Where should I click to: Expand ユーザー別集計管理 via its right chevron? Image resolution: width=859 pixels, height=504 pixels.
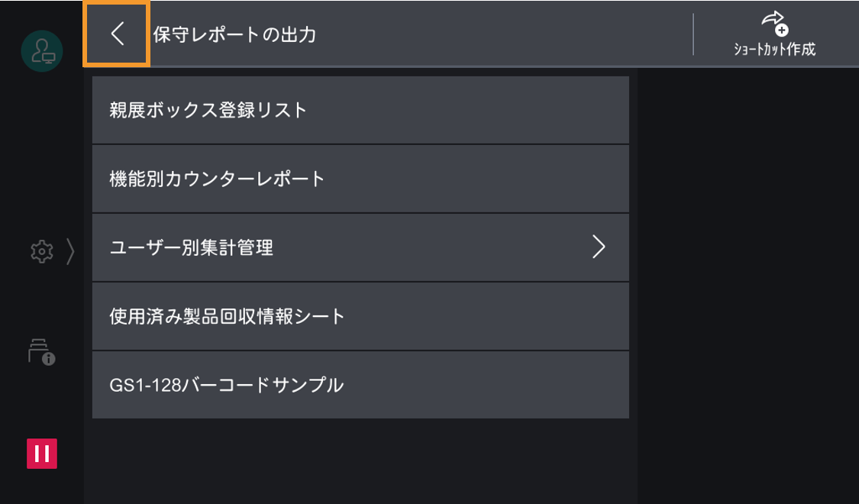pos(599,247)
